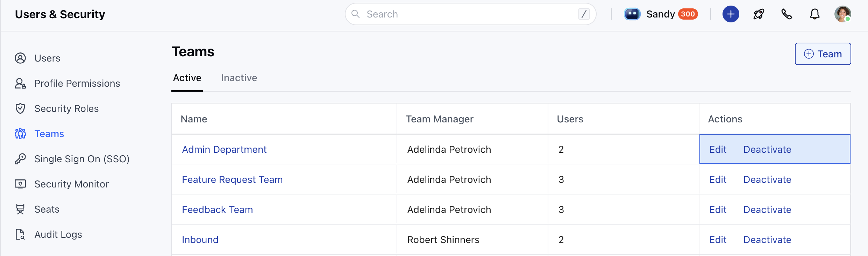868x256 pixels.
Task: Open Profile Permissions icon in sidebar
Action: click(20, 83)
